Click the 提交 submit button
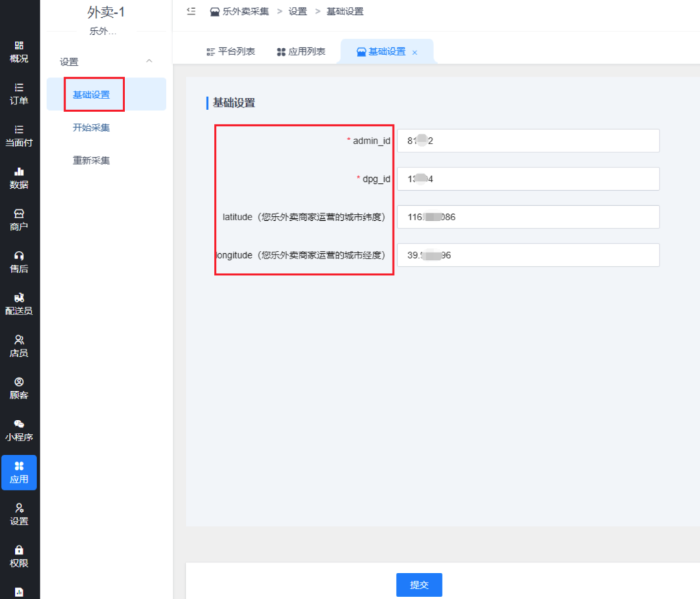This screenshot has height=599, width=700. (x=419, y=585)
